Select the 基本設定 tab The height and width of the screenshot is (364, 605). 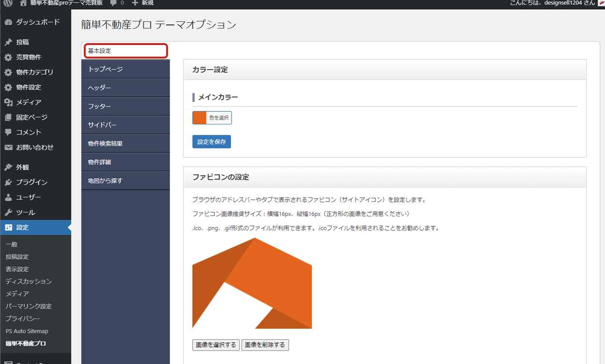coord(125,51)
